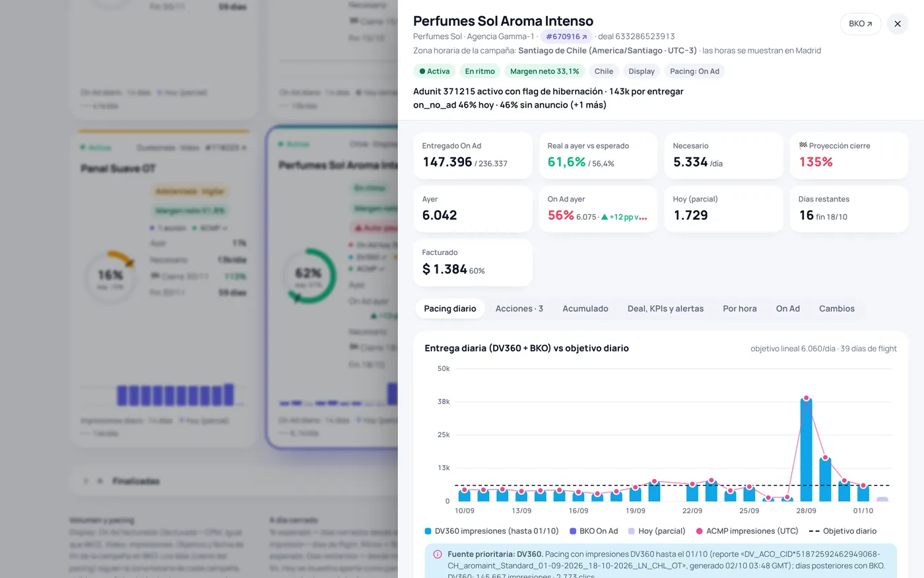Toggle BKO On Ad legend series
This screenshot has width=924, height=578.
[x=594, y=531]
